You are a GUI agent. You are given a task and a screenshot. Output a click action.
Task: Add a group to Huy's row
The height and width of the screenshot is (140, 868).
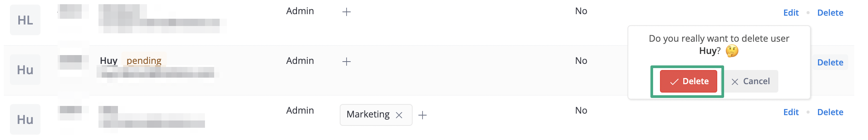[347, 62]
